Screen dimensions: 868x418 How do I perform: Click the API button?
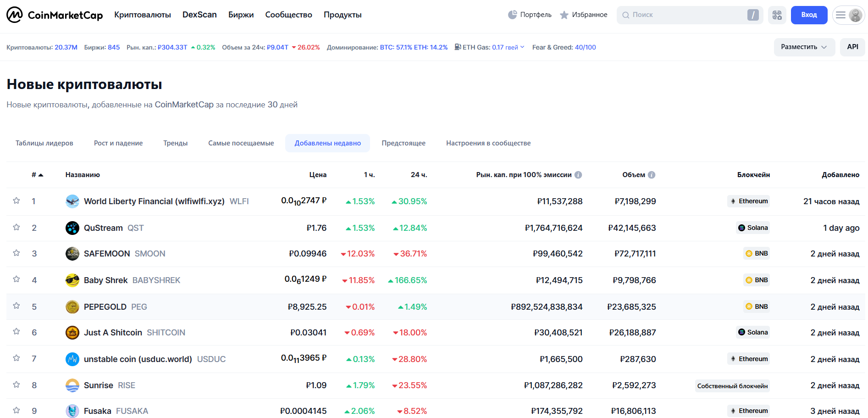coord(852,47)
